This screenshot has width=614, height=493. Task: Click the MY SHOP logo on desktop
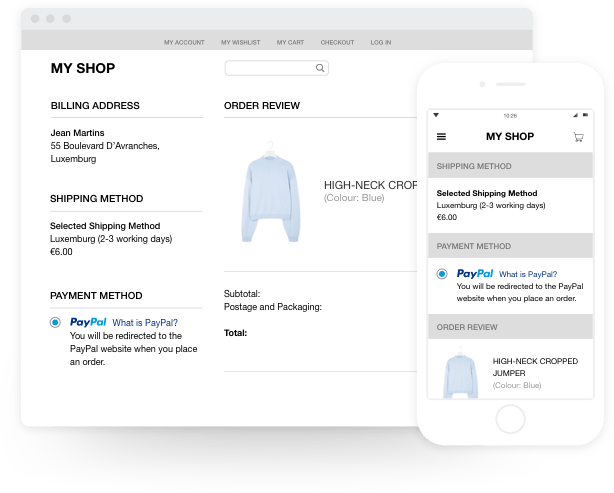click(x=83, y=69)
